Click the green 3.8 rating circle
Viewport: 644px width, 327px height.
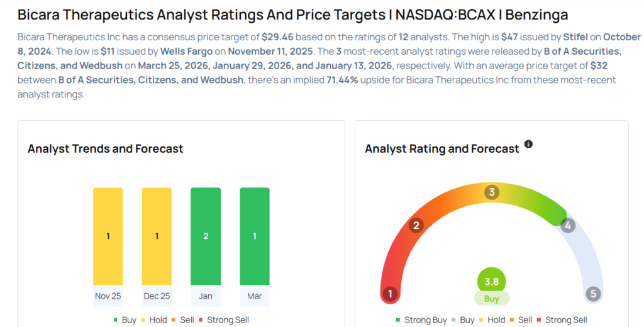point(491,281)
